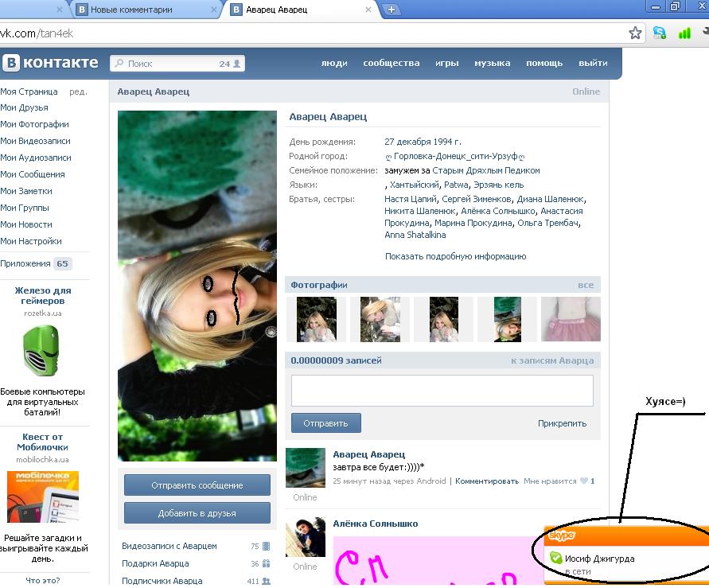Close the Новые комментарии browser tab

click(x=213, y=10)
